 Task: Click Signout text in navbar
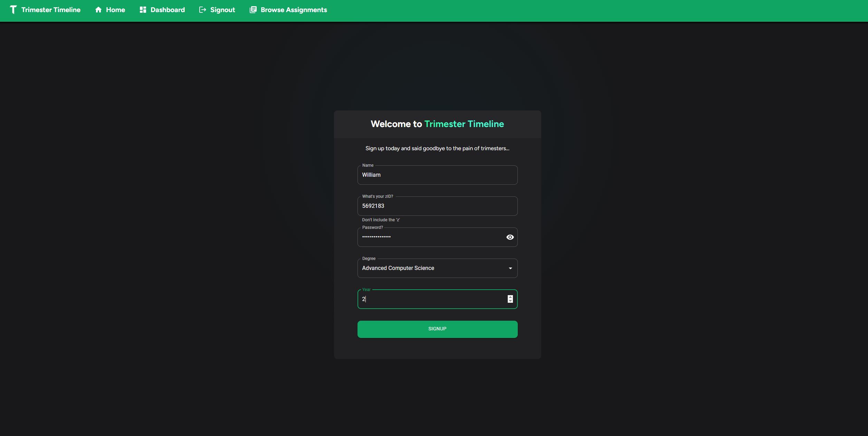pyautogui.click(x=222, y=10)
